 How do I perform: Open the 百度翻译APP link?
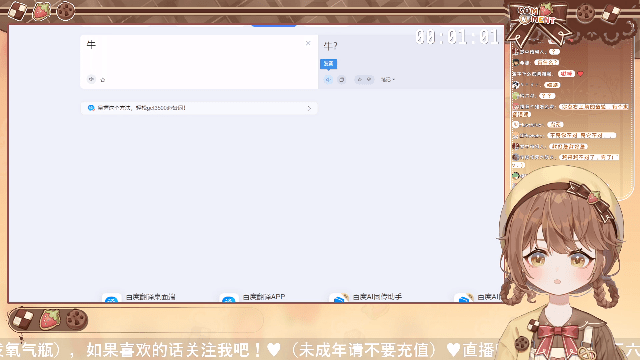click(264, 297)
